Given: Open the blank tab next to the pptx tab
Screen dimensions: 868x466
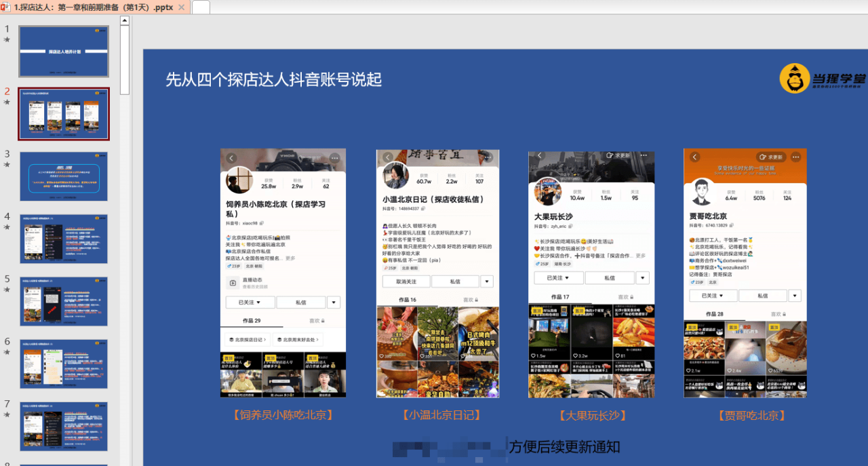Looking at the screenshot, I should click(201, 7).
